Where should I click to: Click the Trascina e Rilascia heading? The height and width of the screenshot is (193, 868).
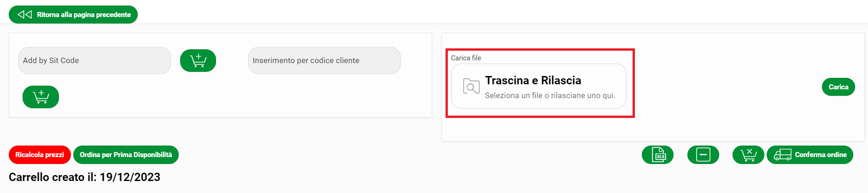[533, 81]
